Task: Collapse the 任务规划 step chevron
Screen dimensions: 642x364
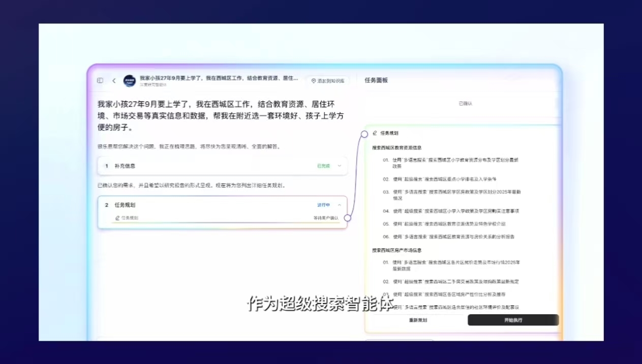Action: pos(340,205)
